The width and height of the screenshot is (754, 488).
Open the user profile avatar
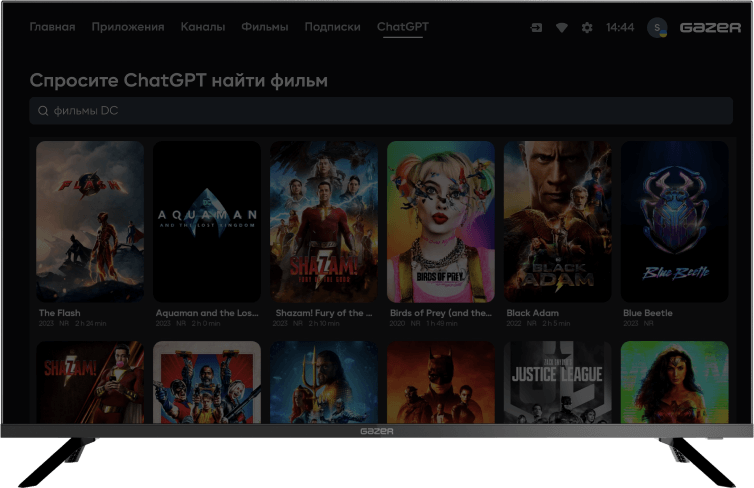tap(657, 27)
